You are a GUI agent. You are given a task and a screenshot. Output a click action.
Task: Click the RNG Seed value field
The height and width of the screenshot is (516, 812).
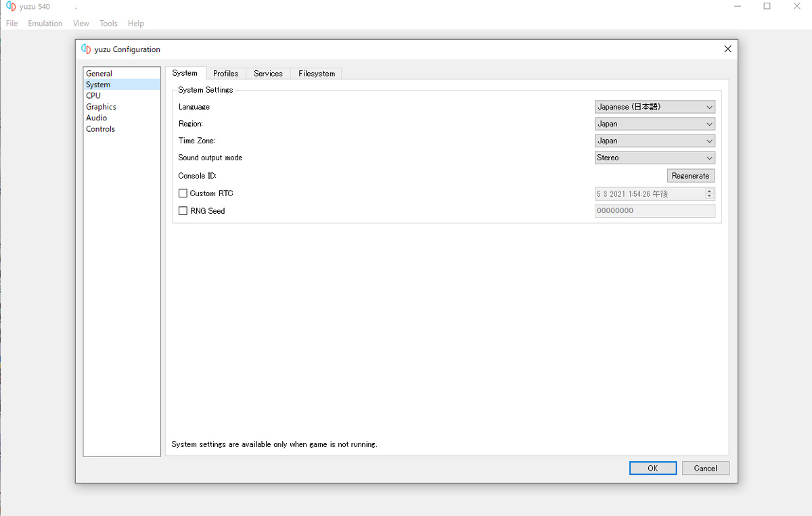(654, 211)
